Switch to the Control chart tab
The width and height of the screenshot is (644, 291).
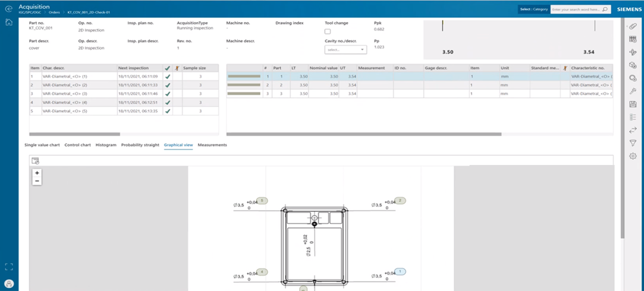77,145
